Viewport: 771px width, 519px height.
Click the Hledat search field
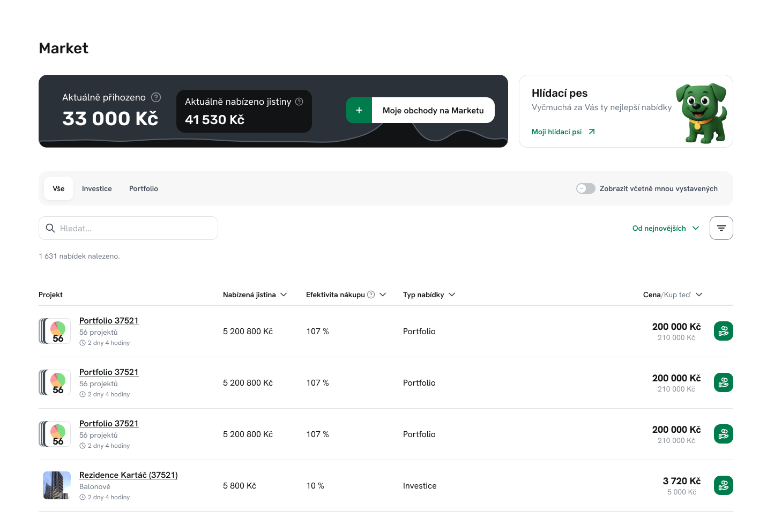(128, 228)
